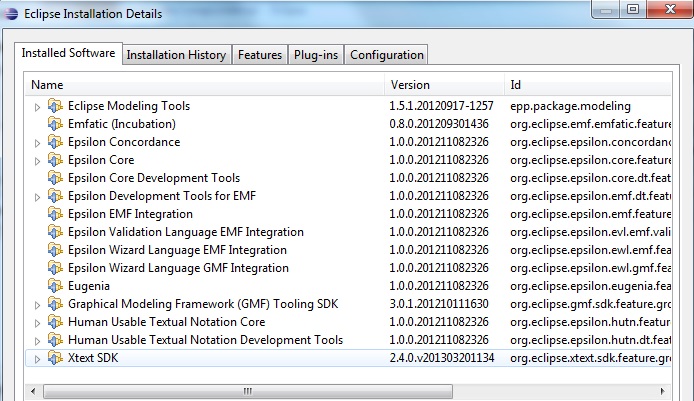This screenshot has width=694, height=401.
Task: Sort the list by the Version column
Action: (445, 85)
